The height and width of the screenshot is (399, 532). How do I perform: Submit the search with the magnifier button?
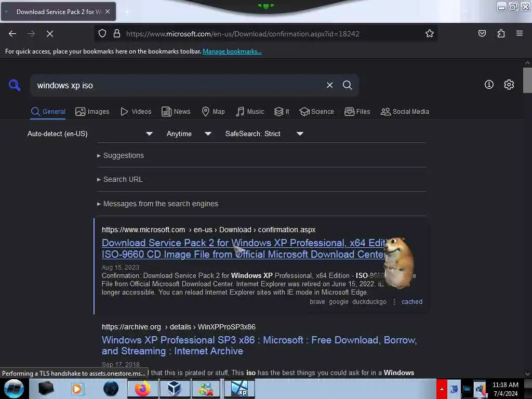click(347, 85)
